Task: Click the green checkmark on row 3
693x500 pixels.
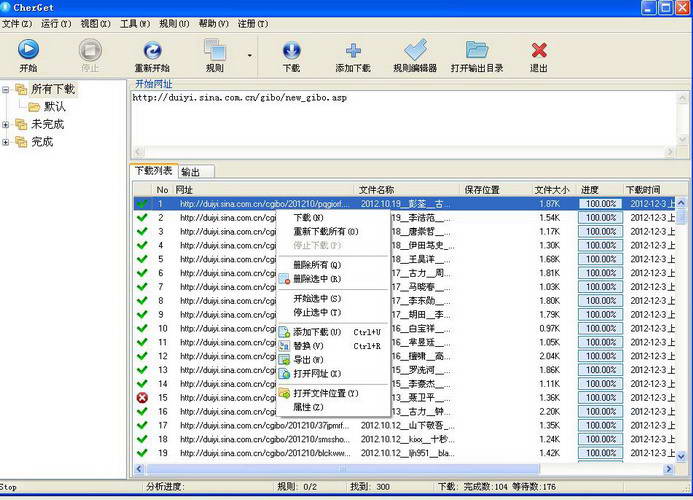Action: click(142, 231)
